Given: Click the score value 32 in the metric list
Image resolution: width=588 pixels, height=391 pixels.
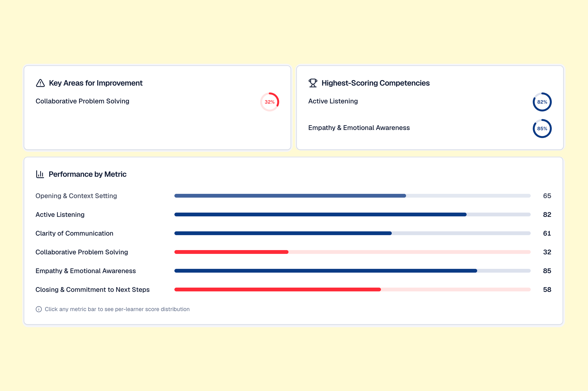Looking at the screenshot, I should [x=547, y=252].
